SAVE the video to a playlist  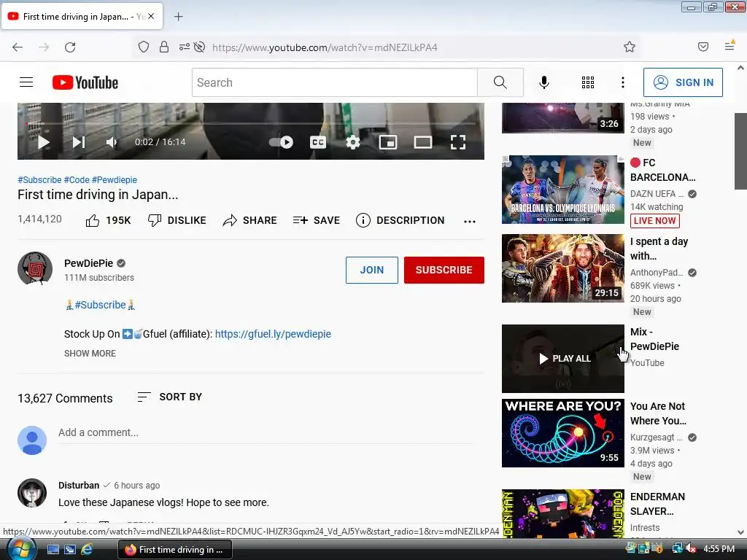(317, 220)
